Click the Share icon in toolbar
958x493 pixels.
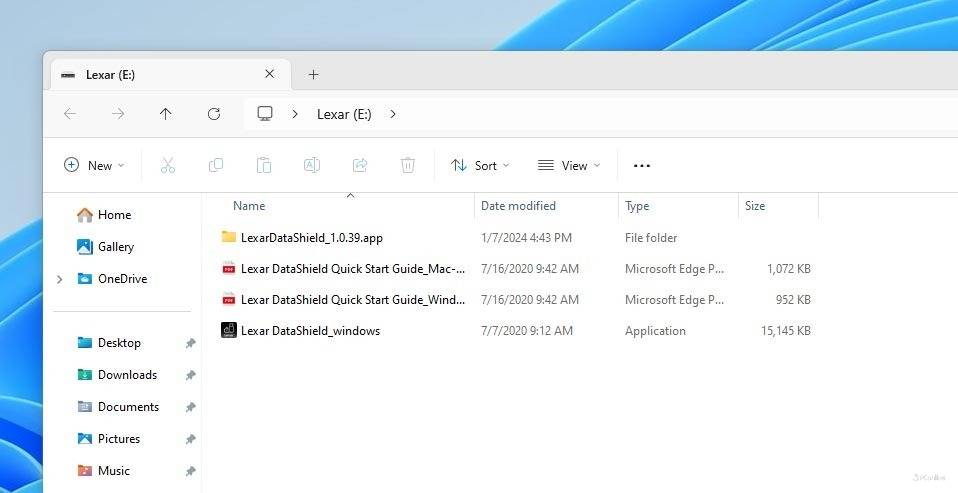[360, 165]
